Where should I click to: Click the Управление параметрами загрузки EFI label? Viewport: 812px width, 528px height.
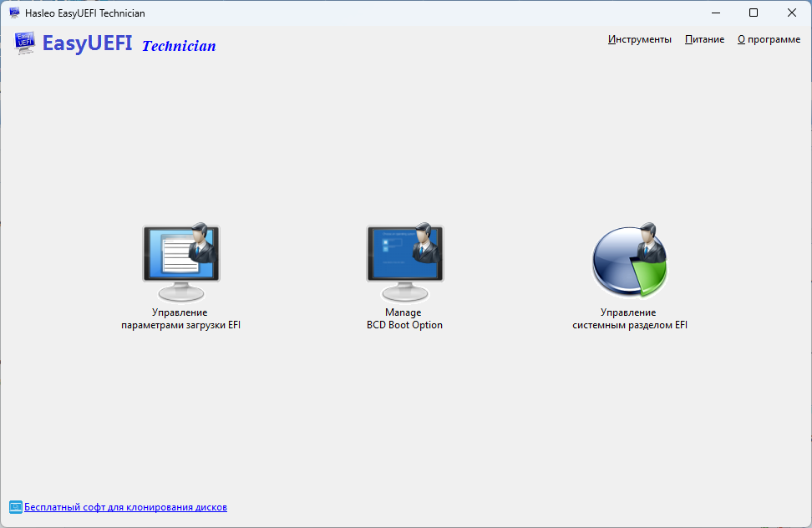point(180,319)
